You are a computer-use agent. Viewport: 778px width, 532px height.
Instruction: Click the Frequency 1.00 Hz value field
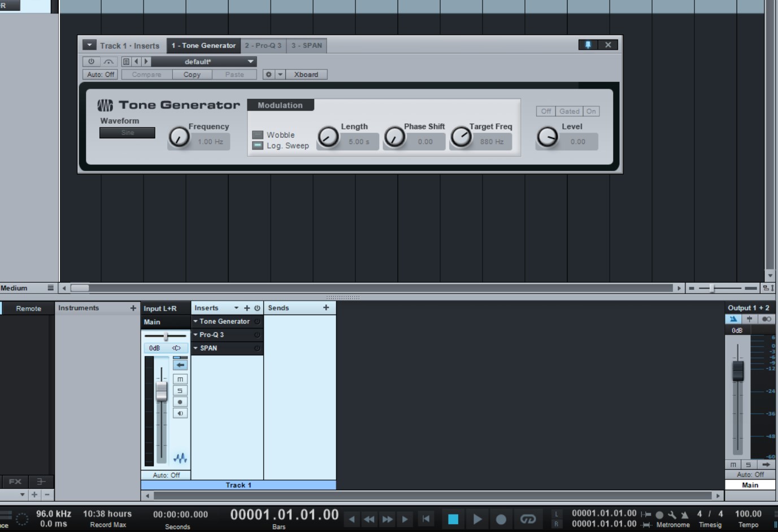(x=210, y=142)
